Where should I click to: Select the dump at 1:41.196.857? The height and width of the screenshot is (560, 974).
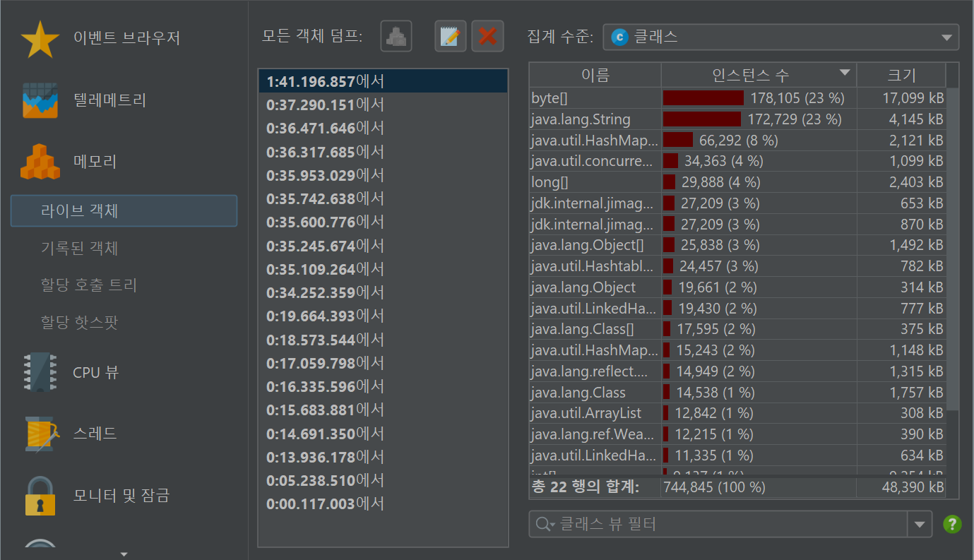click(x=383, y=82)
